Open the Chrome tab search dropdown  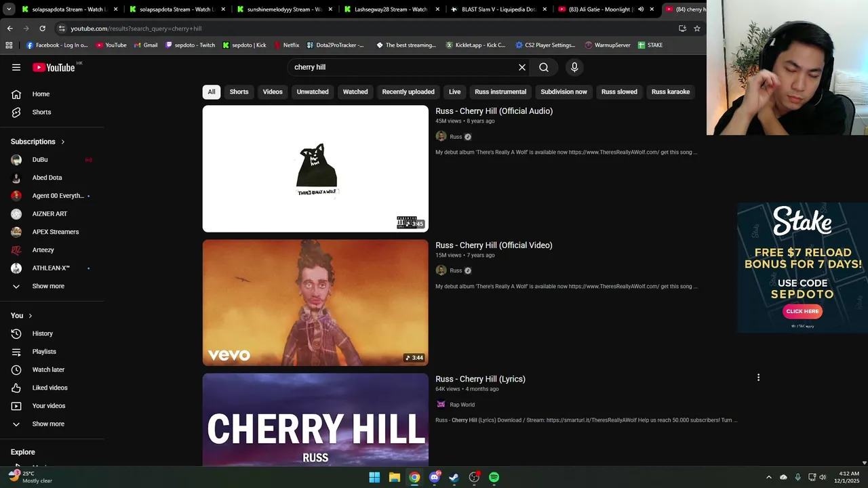click(9, 9)
